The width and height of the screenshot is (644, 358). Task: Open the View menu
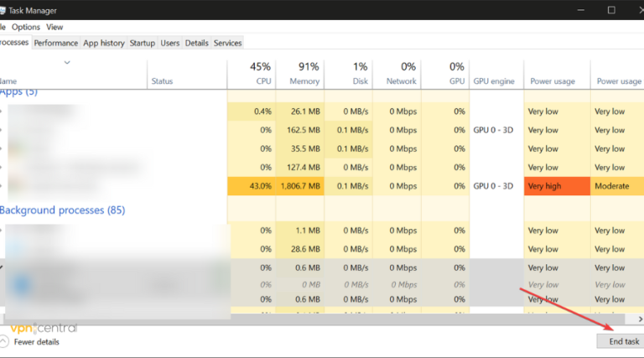pyautogui.click(x=55, y=27)
